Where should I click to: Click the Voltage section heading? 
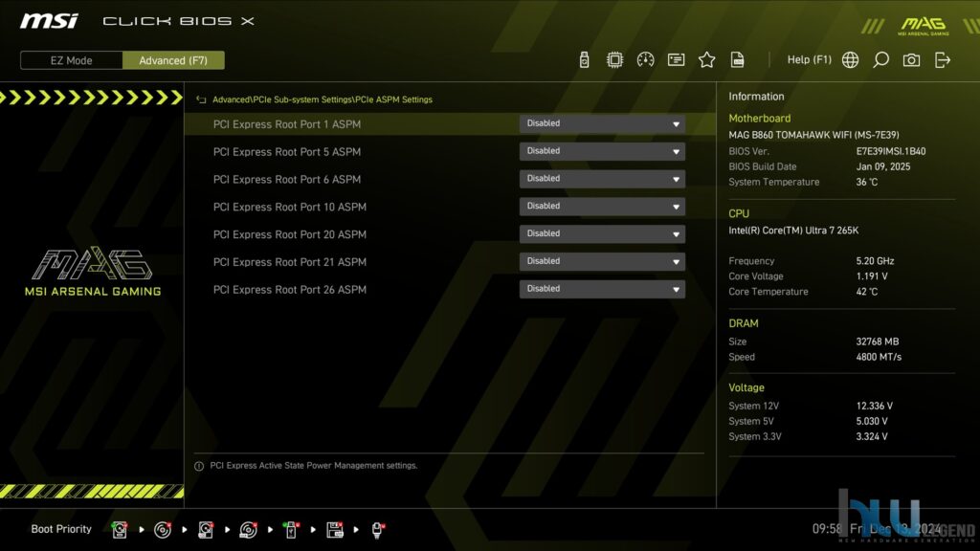746,388
